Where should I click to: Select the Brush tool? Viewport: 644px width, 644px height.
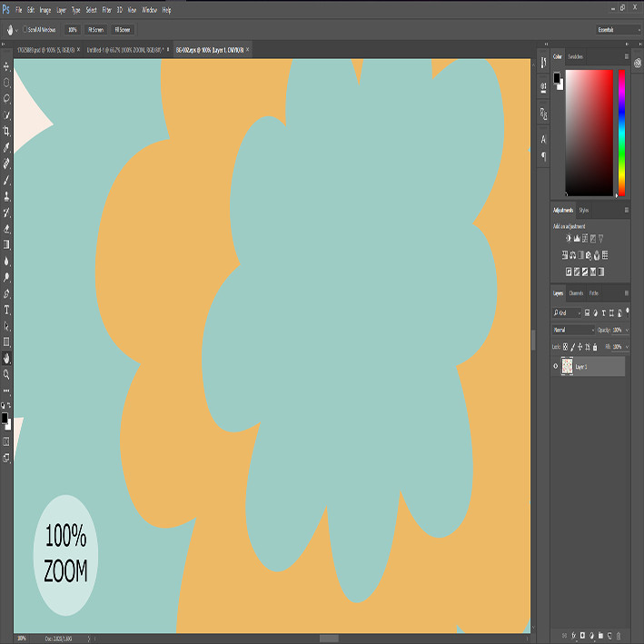(6, 180)
